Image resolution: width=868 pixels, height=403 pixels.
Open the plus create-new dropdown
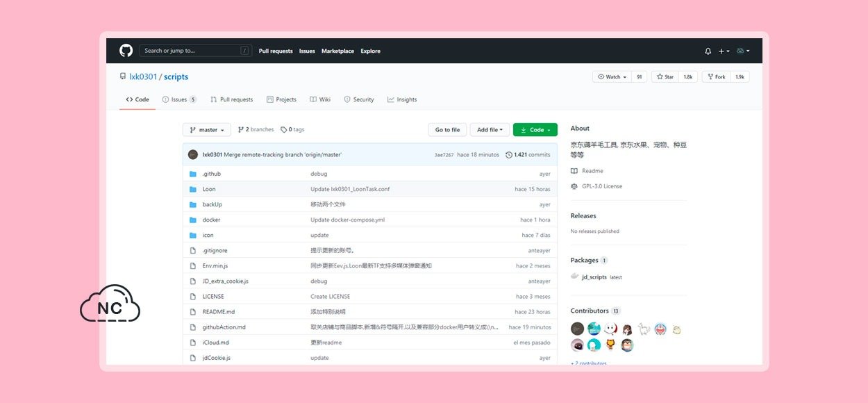point(724,51)
